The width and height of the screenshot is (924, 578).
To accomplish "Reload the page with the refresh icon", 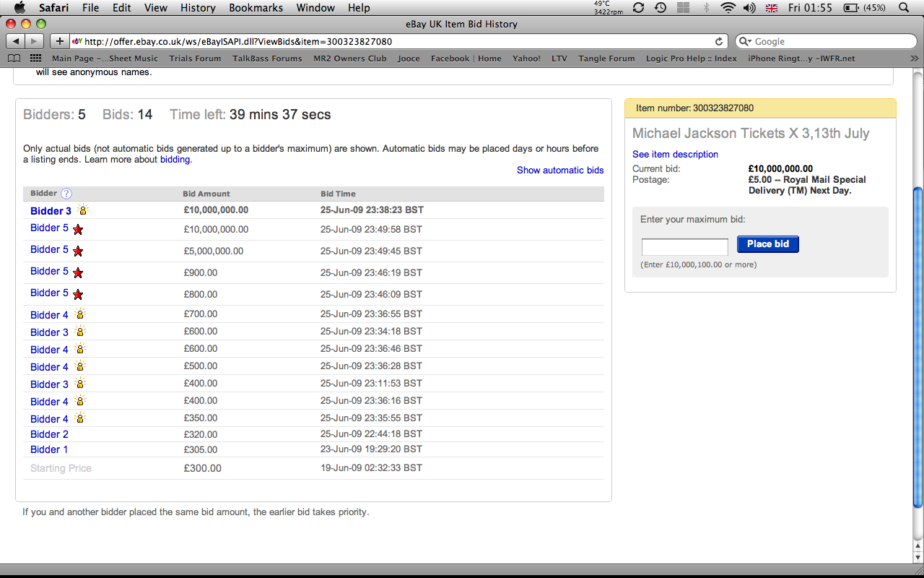I will click(719, 41).
